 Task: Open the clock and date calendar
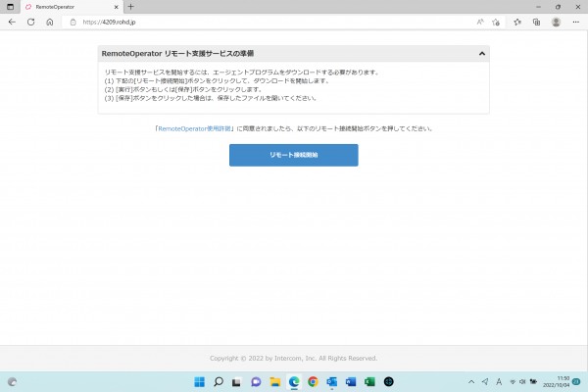pos(556,382)
